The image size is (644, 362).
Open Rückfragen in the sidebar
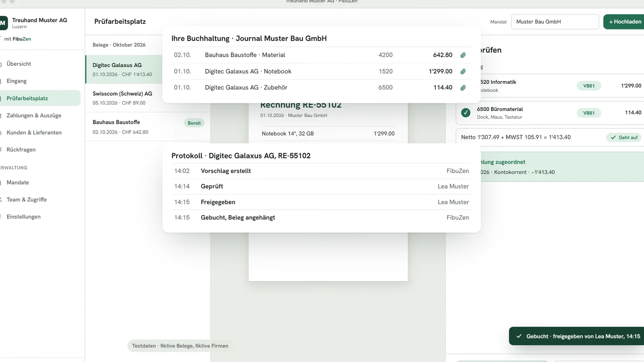[21, 150]
